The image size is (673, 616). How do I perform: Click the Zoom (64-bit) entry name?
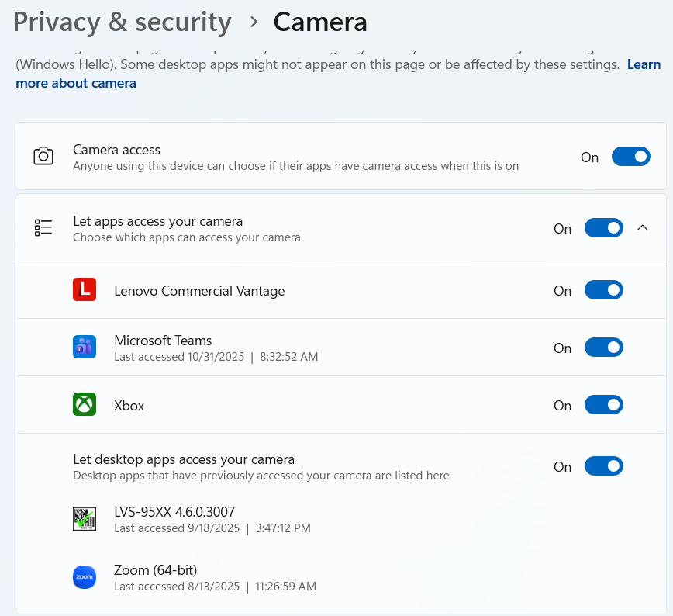156,570
